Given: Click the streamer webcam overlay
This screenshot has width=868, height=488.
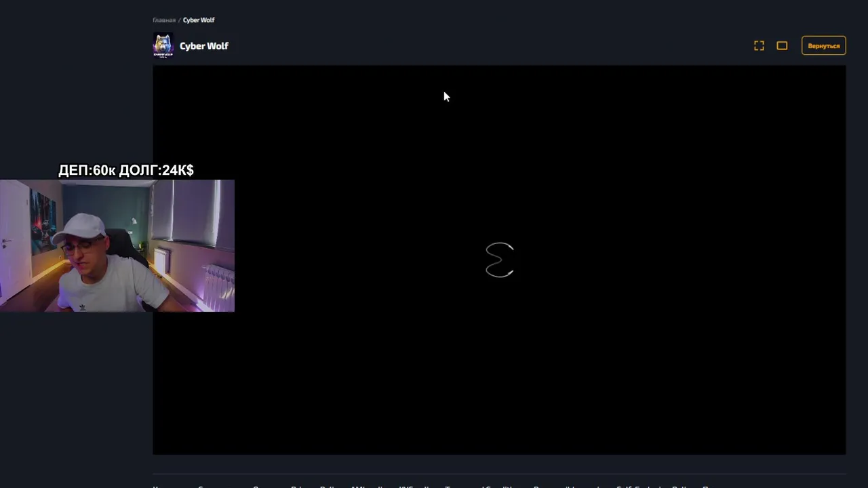Looking at the screenshot, I should (117, 245).
